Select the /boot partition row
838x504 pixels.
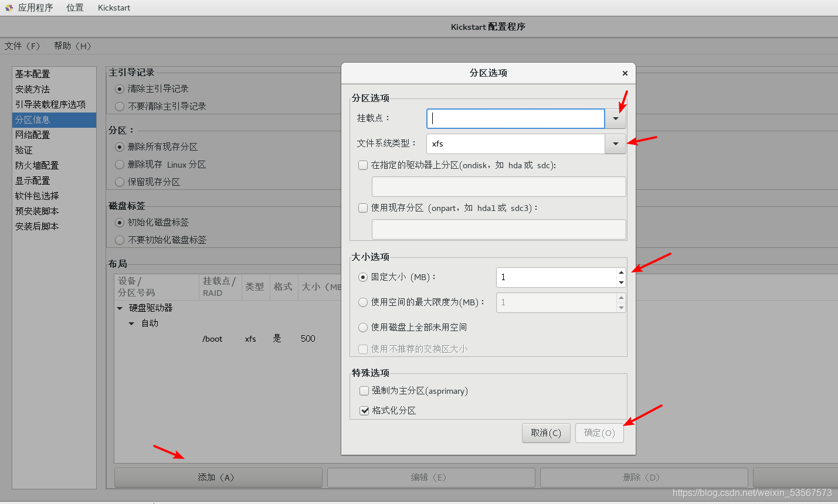click(x=228, y=339)
